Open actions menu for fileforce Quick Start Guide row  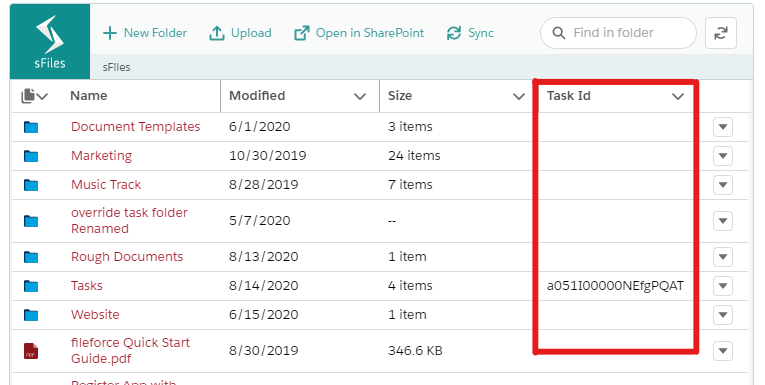723,350
